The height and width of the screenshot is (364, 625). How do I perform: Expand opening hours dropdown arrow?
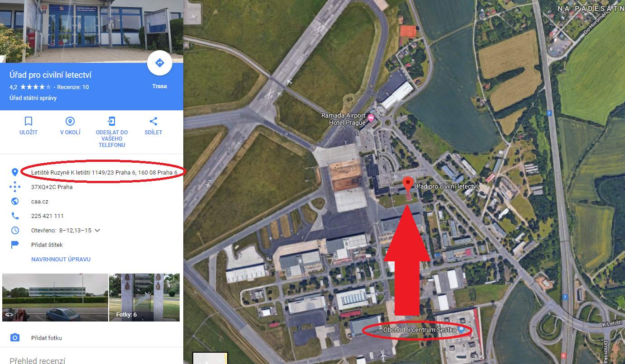click(x=97, y=230)
